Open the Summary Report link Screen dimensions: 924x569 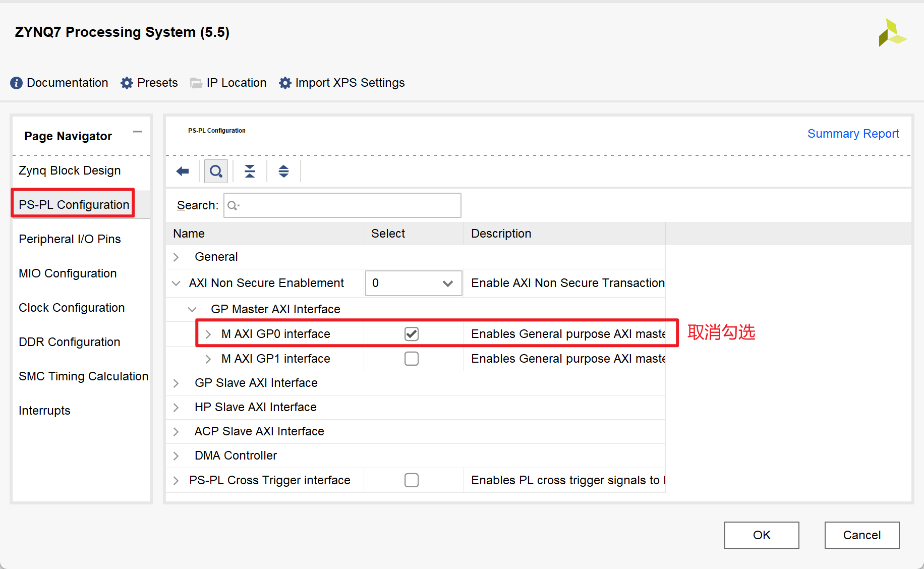click(x=853, y=134)
